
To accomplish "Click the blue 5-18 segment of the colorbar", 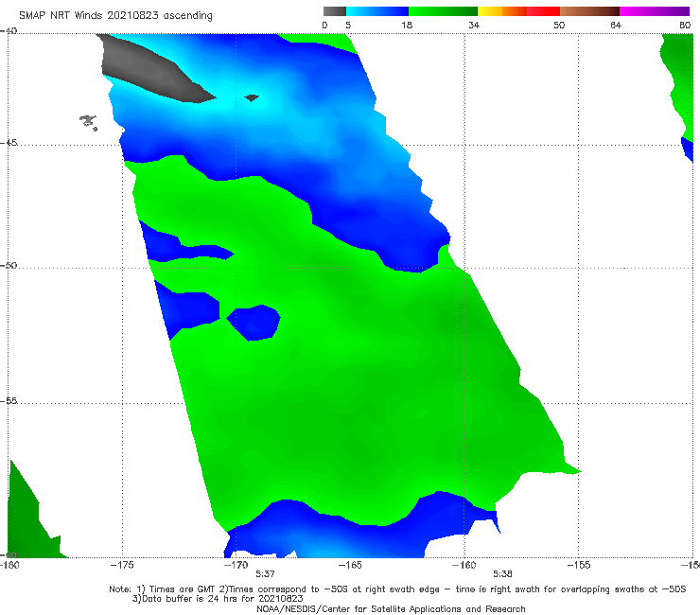I will 377,11.
